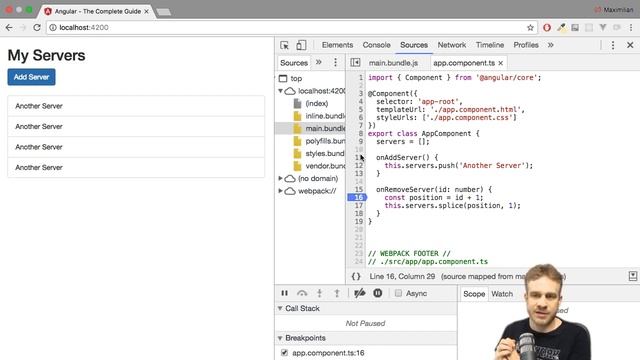This screenshot has width=640, height=360.
Task: Switch to the Console tab
Action: point(376,45)
